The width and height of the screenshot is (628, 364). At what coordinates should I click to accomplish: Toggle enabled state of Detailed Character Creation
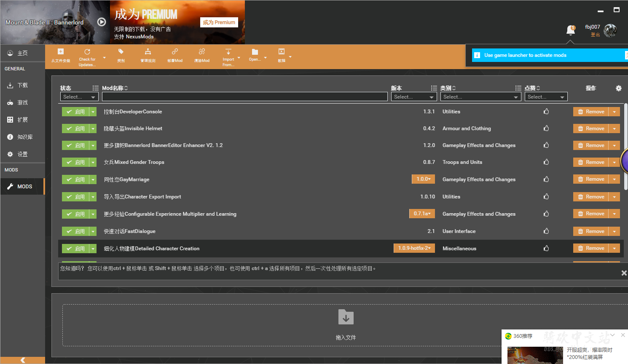(x=75, y=249)
